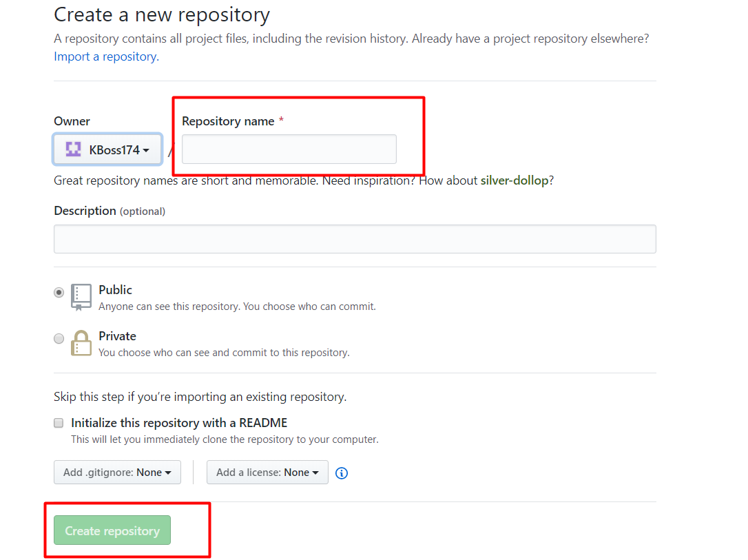Expand the Add .gitignore dropdown
This screenshot has height=560, width=748.
[117, 473]
